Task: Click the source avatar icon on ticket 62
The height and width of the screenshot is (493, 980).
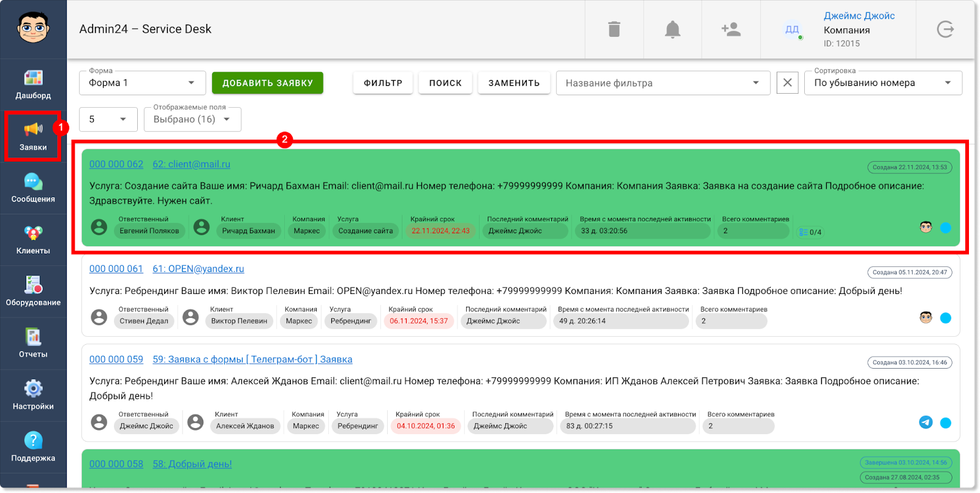Action: (926, 227)
